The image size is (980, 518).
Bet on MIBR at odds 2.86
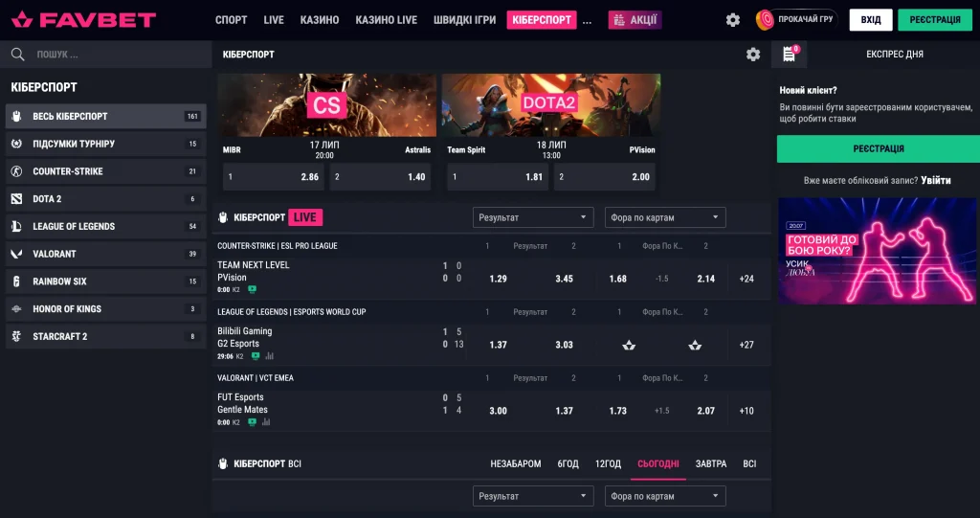point(274,177)
